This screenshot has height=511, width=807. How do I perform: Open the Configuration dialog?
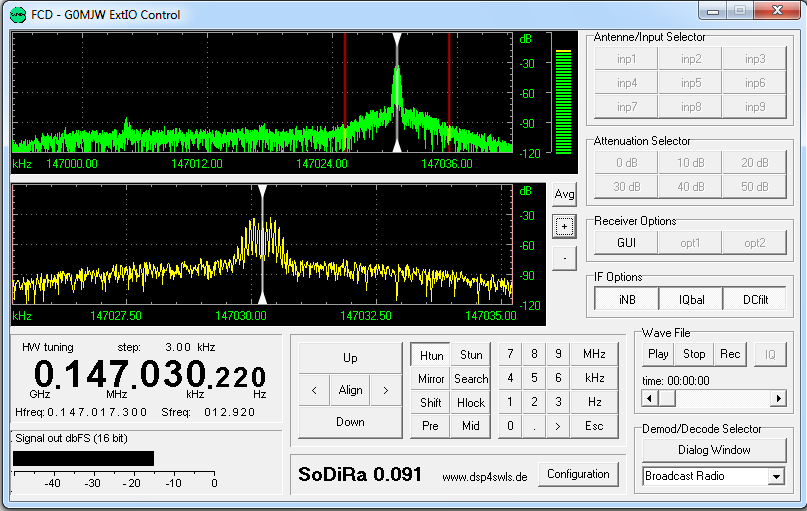click(578, 474)
